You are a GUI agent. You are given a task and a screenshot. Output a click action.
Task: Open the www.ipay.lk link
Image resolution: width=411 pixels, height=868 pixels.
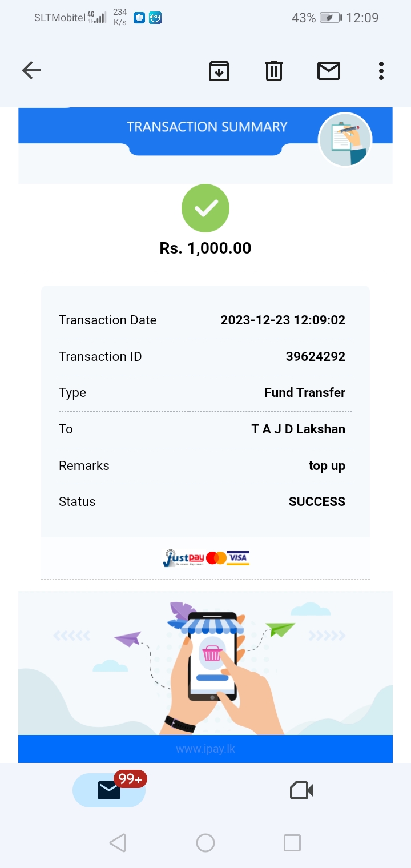(x=205, y=749)
